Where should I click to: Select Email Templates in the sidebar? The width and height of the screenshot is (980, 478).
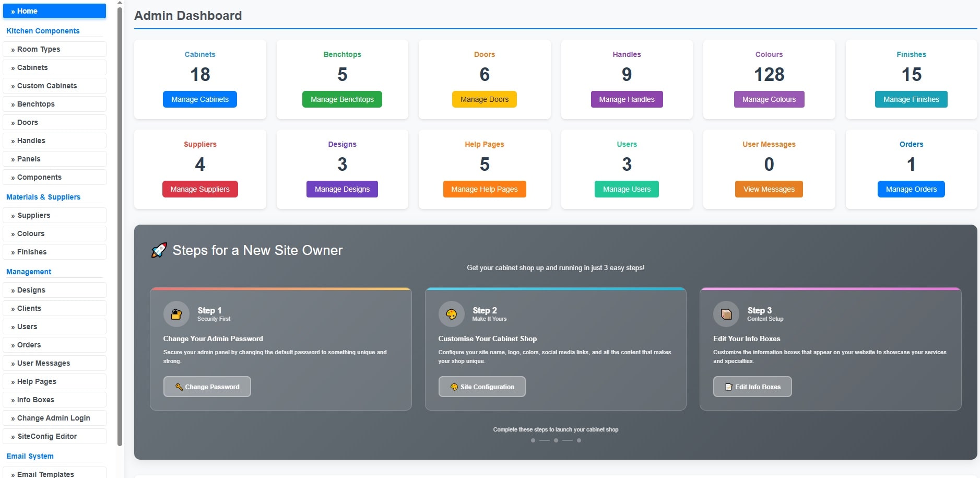(x=54, y=474)
